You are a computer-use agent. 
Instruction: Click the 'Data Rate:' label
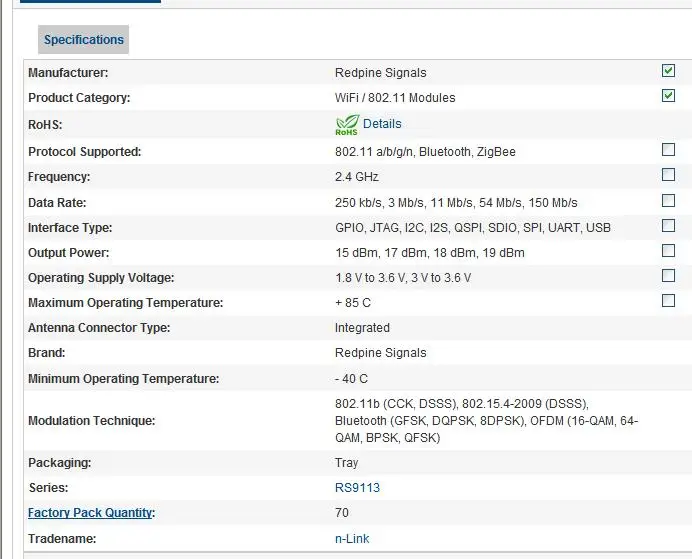pos(57,203)
